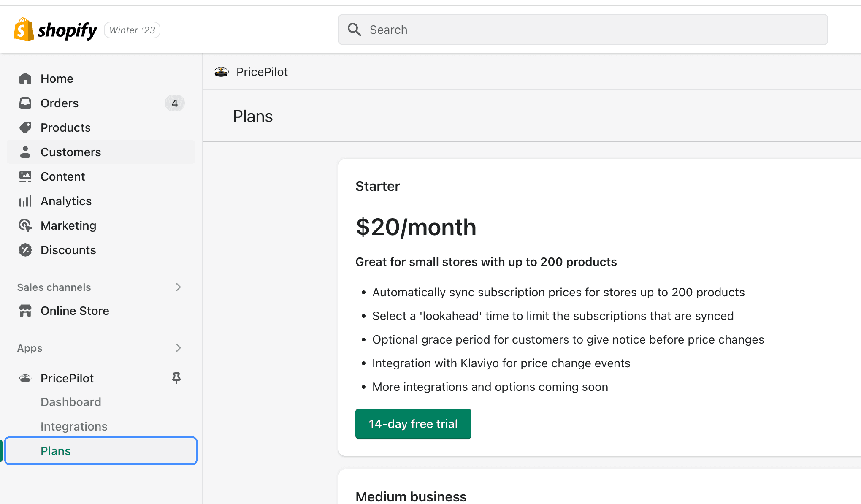Open the Customers menu item
Screen dimensions: 861x504
tap(70, 152)
